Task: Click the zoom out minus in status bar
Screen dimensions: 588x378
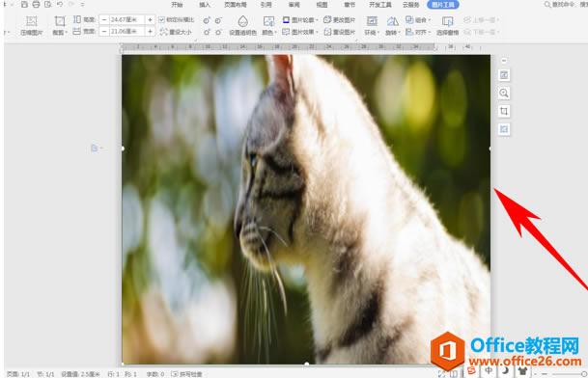Action: click(x=545, y=374)
